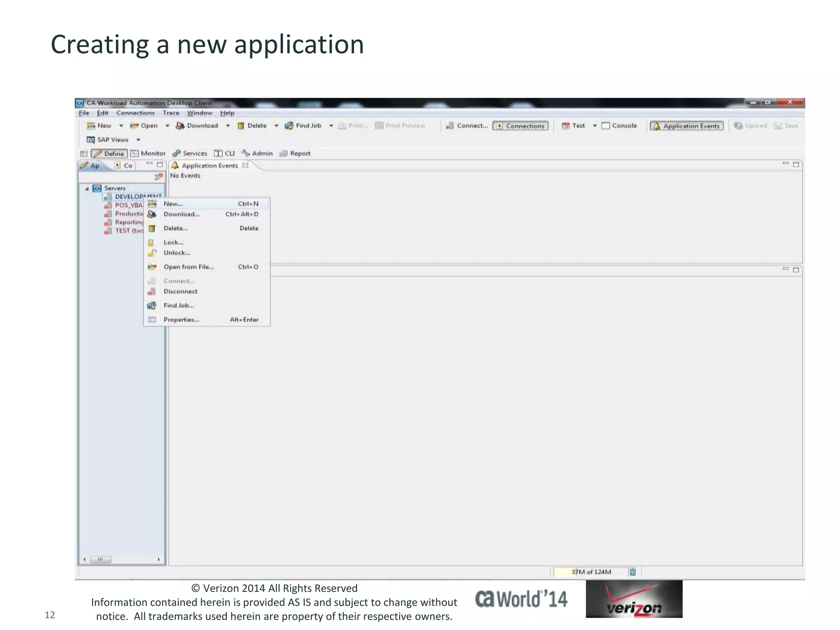The image size is (840, 630).
Task: Minimize the Application Events panel
Action: [785, 164]
